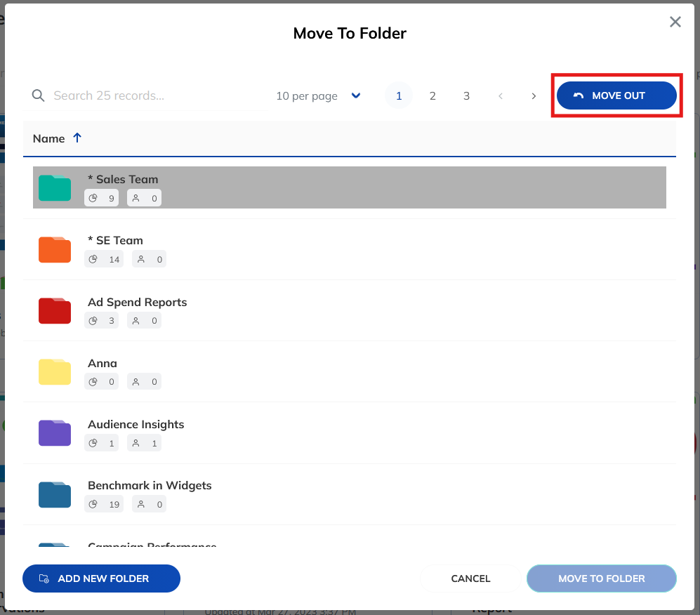Jump to page 2
Viewport: 700px width, 615px height.
point(432,95)
